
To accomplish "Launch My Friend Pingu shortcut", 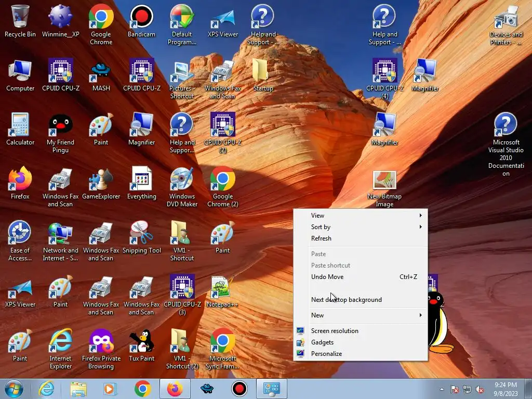I will (60, 133).
